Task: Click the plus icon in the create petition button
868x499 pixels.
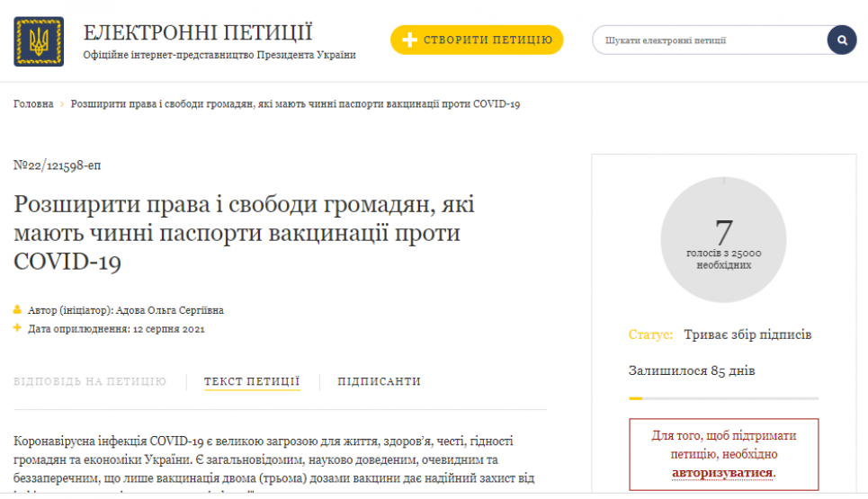Action: point(409,40)
